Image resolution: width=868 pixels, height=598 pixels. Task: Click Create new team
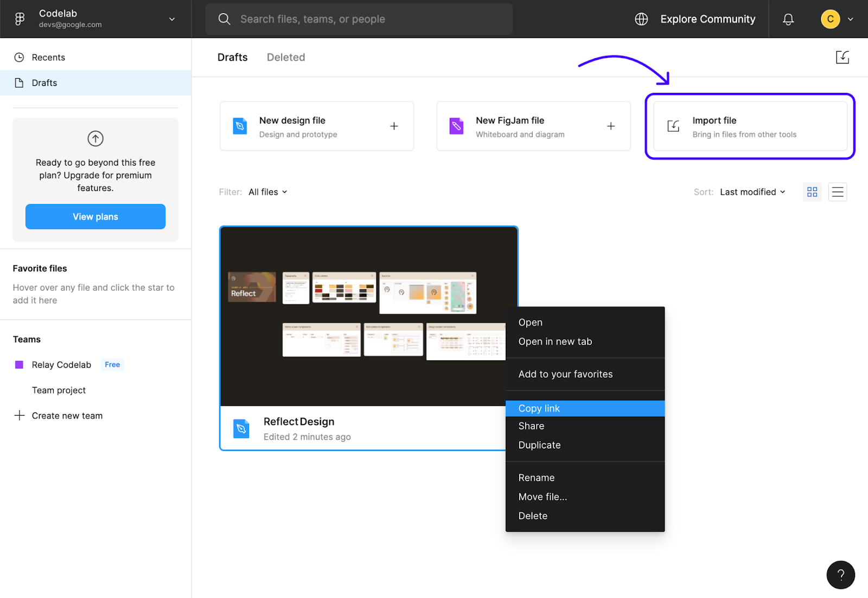(x=67, y=416)
